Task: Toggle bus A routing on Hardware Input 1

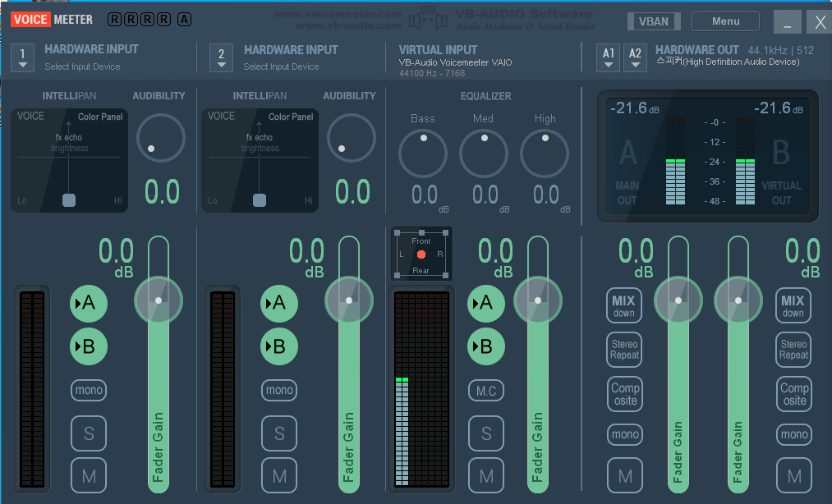Action: click(x=89, y=304)
